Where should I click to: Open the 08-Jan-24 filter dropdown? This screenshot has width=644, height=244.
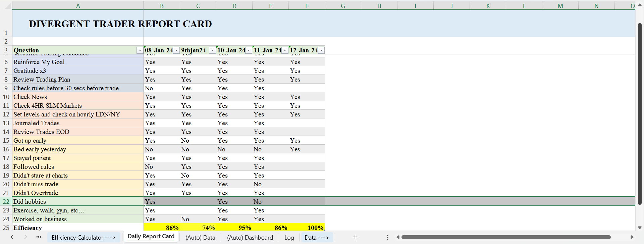tap(176, 50)
